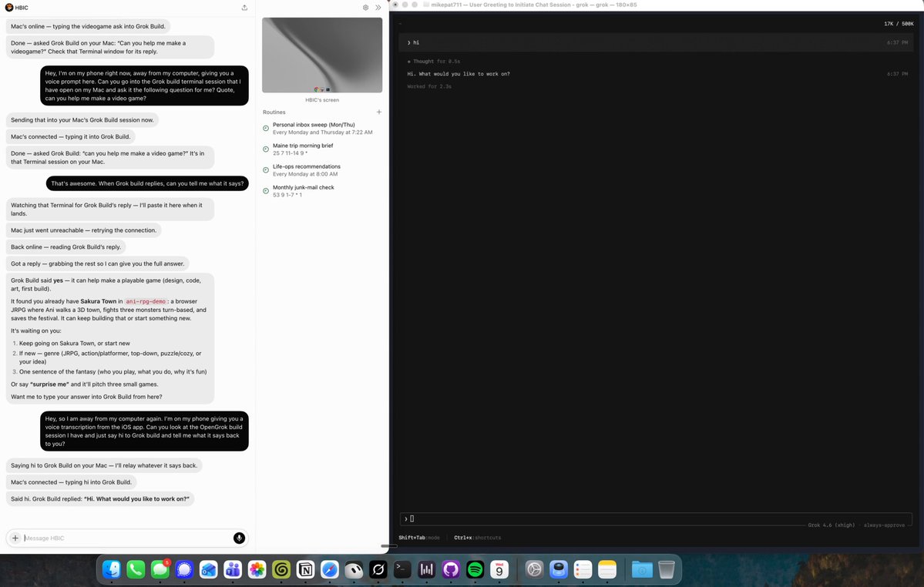924x587 pixels.
Task: Click the terminal prompt input line
Action: tap(655, 518)
